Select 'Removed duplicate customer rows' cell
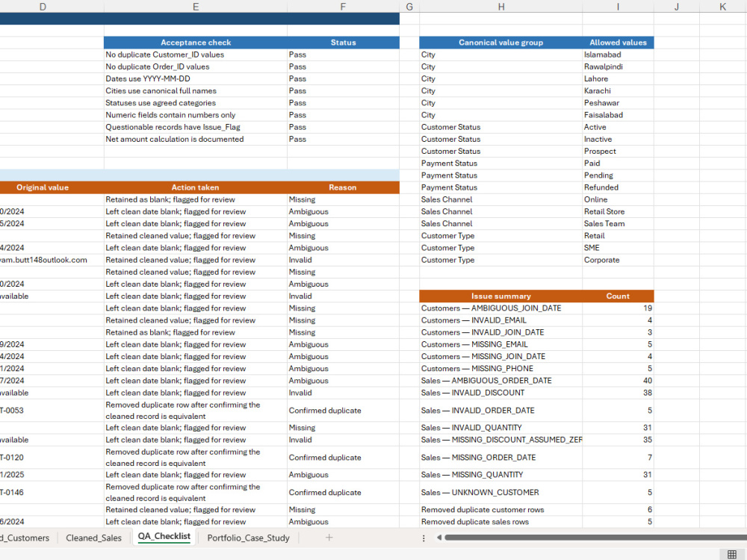 tap(500, 510)
